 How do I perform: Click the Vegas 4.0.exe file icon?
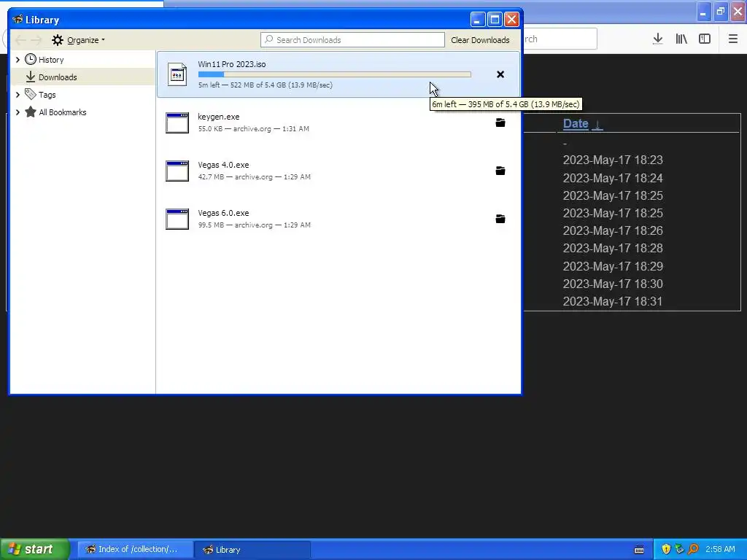177,171
